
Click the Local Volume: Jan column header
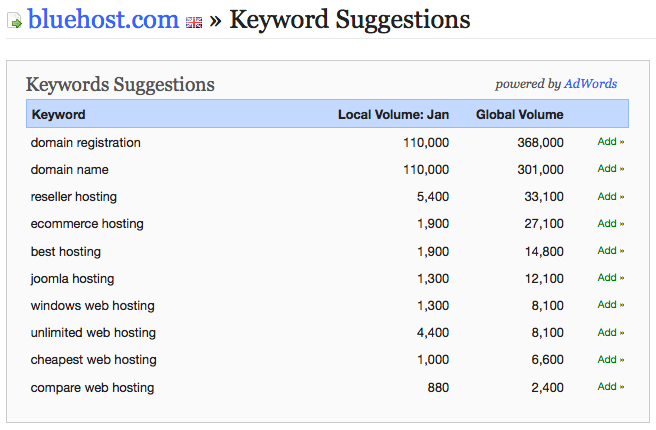tap(393, 115)
